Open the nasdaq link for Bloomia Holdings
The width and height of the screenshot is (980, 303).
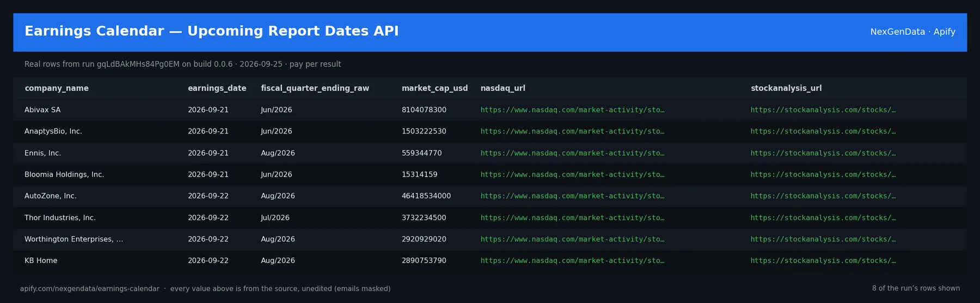point(572,174)
